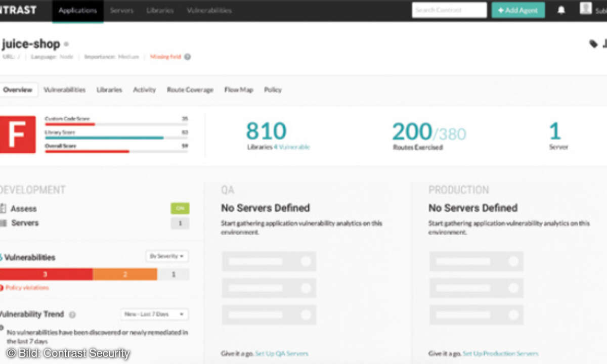Select the Overview tab
Screen dimensions: 607x364
point(18,90)
